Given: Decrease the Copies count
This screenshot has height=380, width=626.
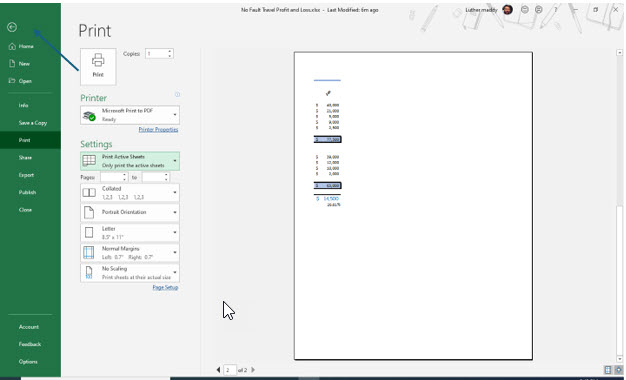Looking at the screenshot, I should point(170,56).
